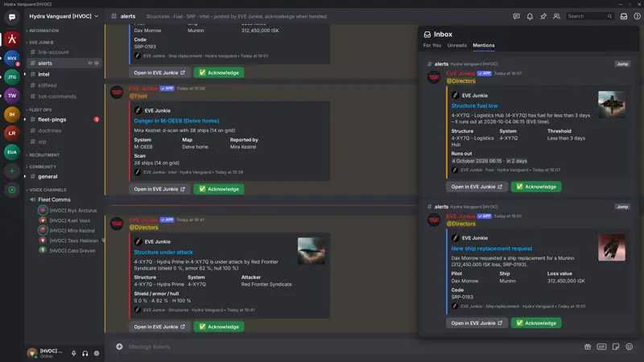
Task: Click the Add a Server plus icon
Action: point(12,171)
